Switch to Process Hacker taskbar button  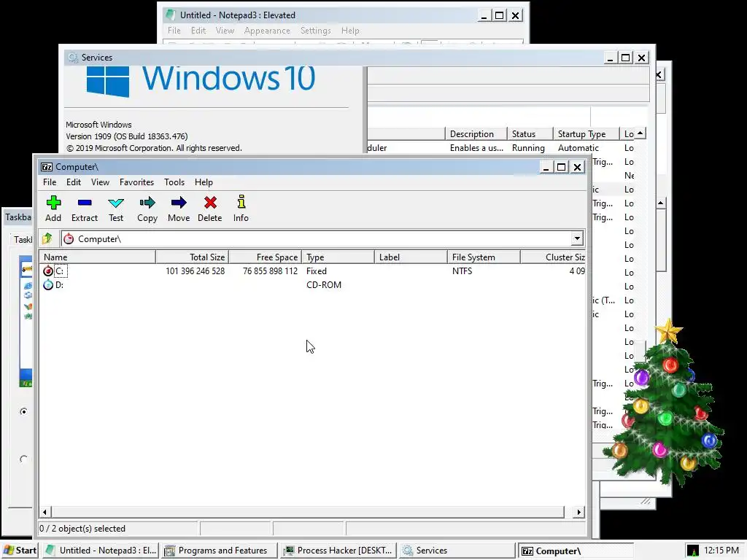point(338,551)
